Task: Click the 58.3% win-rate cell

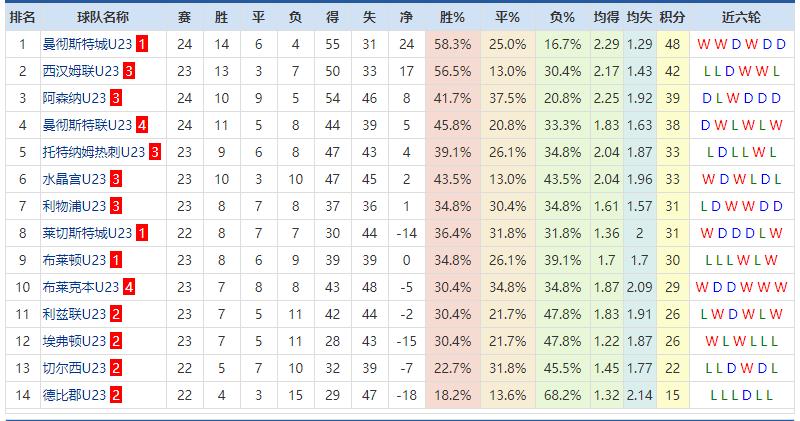Action: [452, 44]
